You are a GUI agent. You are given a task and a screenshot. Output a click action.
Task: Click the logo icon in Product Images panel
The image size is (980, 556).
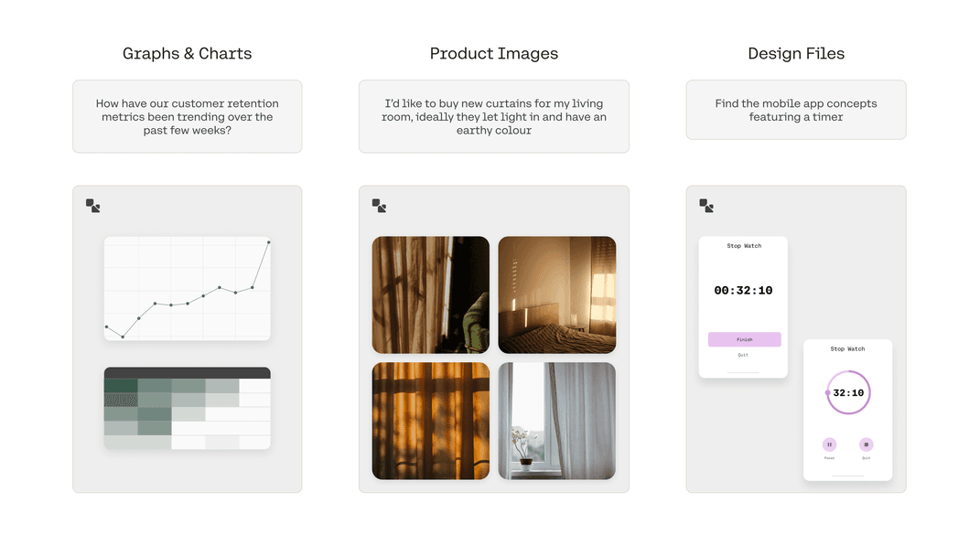click(379, 206)
